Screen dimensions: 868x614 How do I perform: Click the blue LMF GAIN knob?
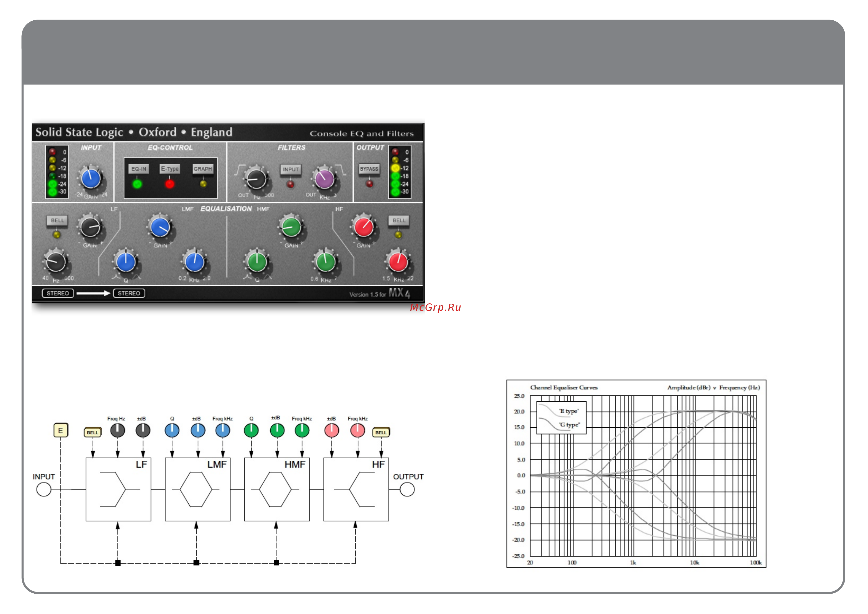pos(160,228)
